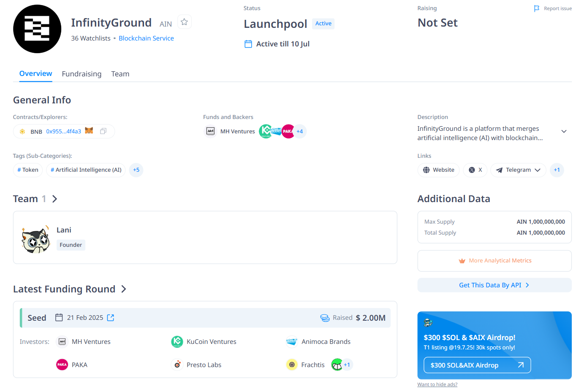Show +1 more links
584x392 pixels.
(x=557, y=170)
